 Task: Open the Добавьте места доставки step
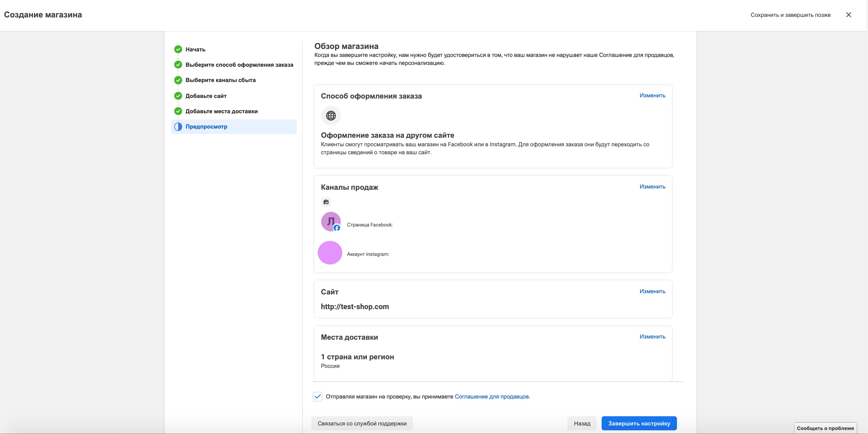click(x=221, y=111)
